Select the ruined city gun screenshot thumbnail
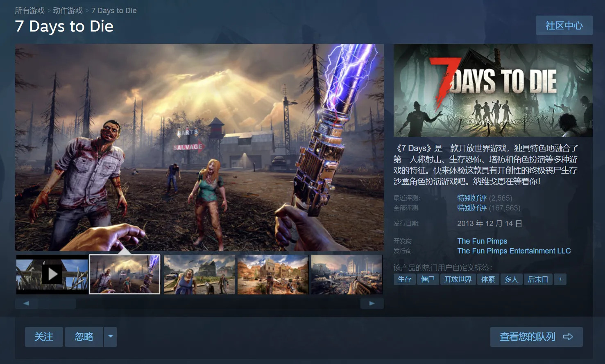The height and width of the screenshot is (364, 605). (347, 274)
